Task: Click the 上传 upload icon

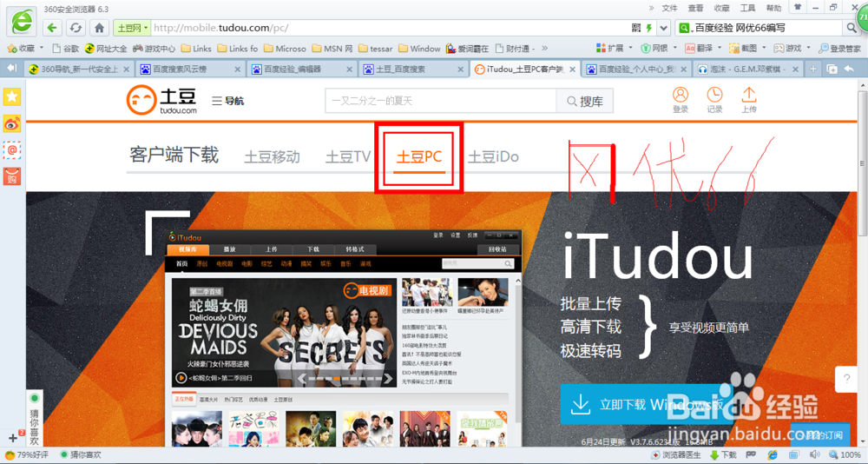Action: coord(749,100)
